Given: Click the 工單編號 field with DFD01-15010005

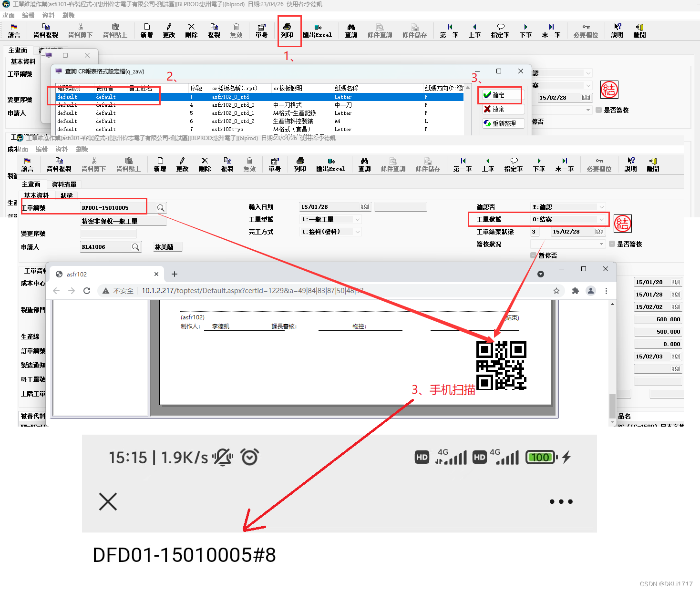Looking at the screenshot, I should coord(113,208).
